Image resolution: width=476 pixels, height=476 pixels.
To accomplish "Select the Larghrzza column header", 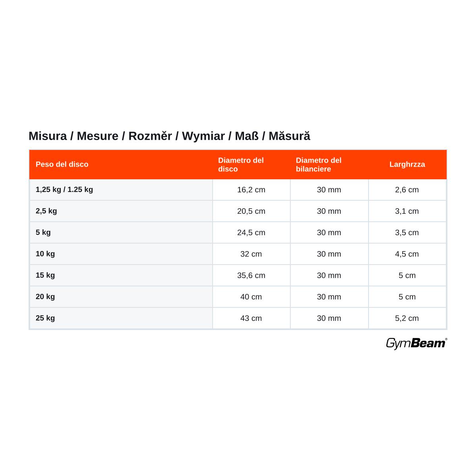I will [x=407, y=164].
